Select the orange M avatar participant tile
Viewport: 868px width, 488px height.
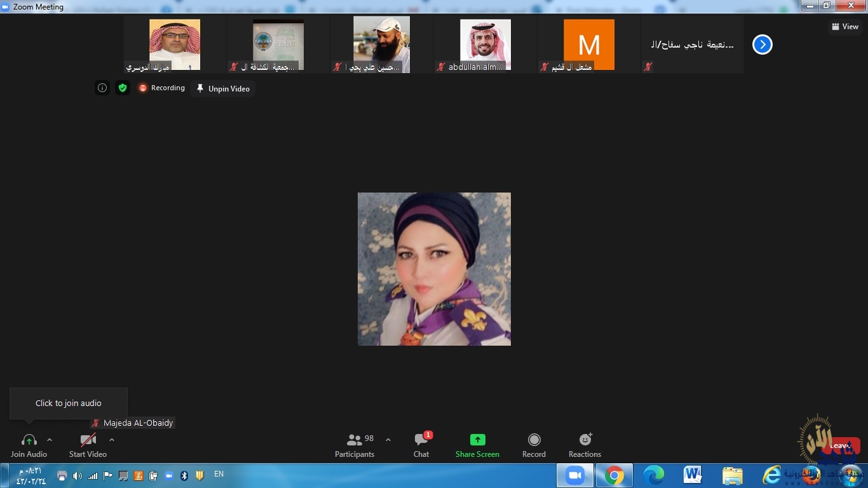pos(589,44)
